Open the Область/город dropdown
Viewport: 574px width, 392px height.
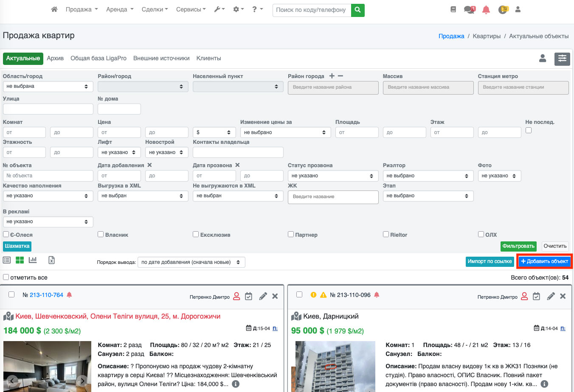point(48,87)
